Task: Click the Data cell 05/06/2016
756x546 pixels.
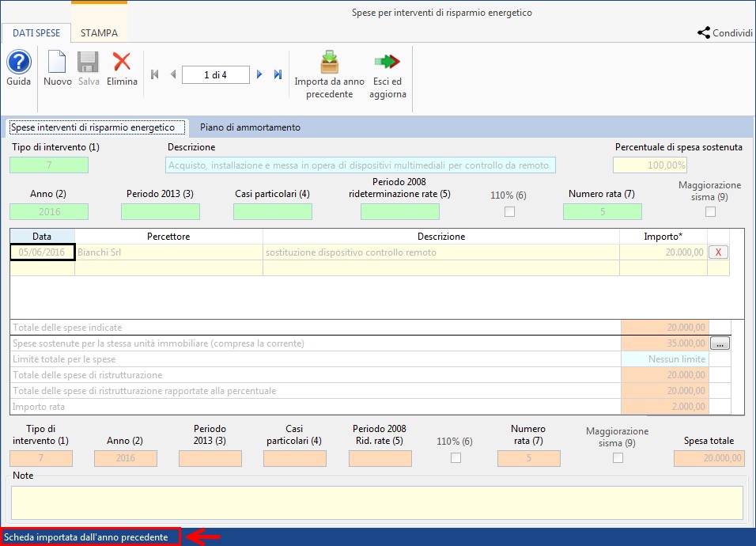Action: point(43,252)
